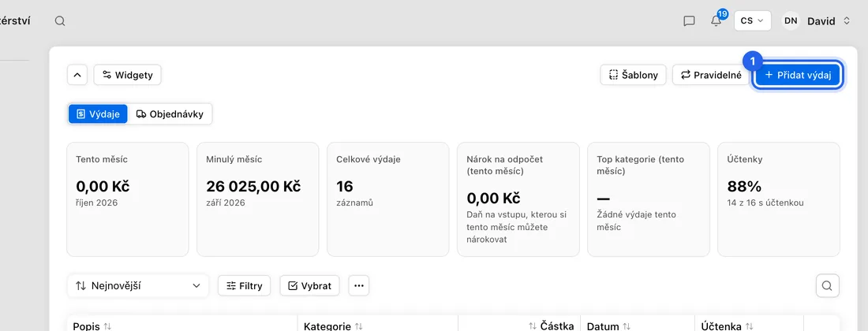The image size is (868, 331).
Task: Select the Účtenky 88% card
Action: (778, 199)
